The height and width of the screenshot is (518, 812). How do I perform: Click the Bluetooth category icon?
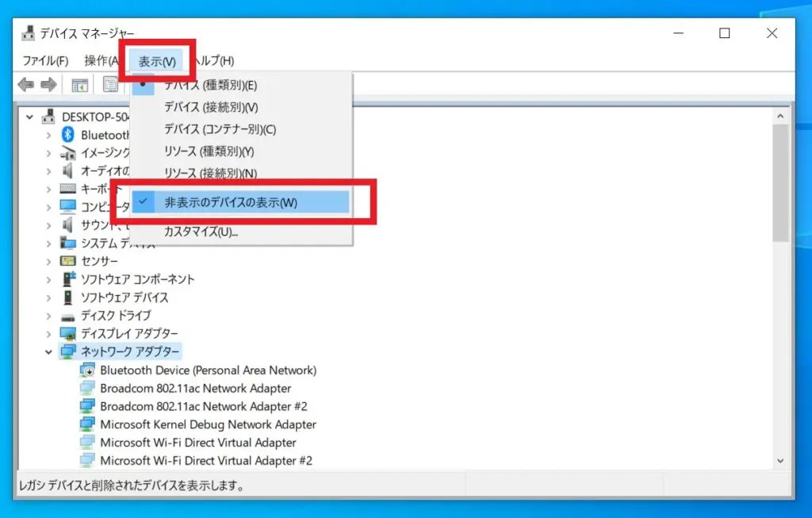67,135
